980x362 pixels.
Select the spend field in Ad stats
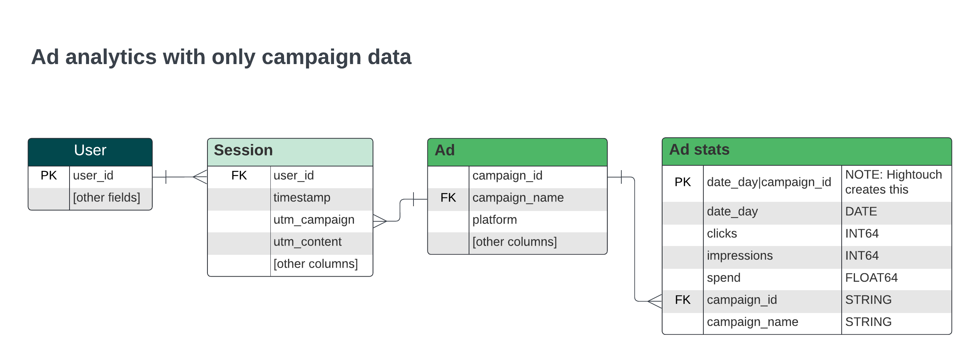click(724, 278)
